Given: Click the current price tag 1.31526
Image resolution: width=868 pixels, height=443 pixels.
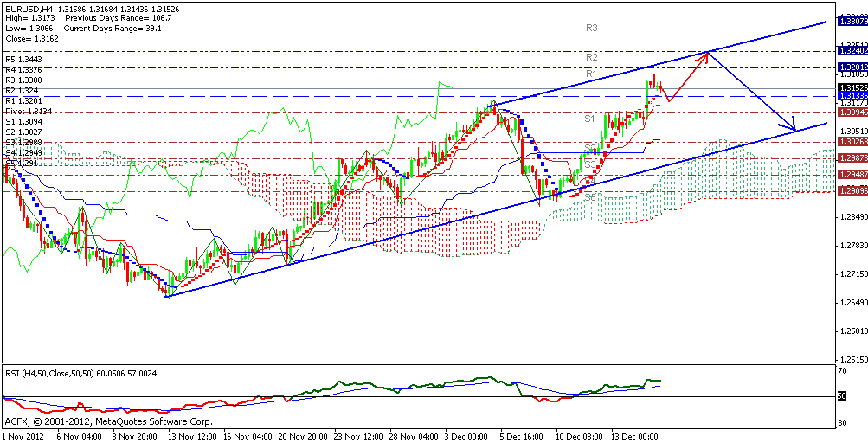Looking at the screenshot, I should click(x=852, y=88).
